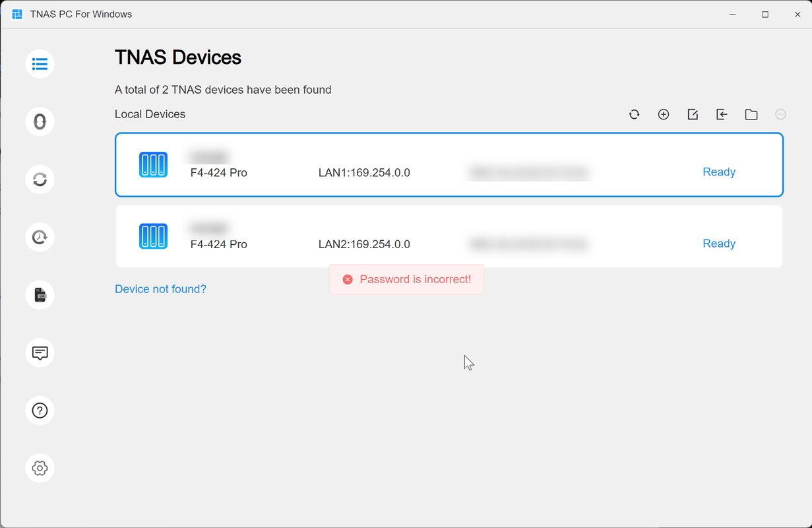Click the login arrow toolbar icon

click(x=722, y=114)
